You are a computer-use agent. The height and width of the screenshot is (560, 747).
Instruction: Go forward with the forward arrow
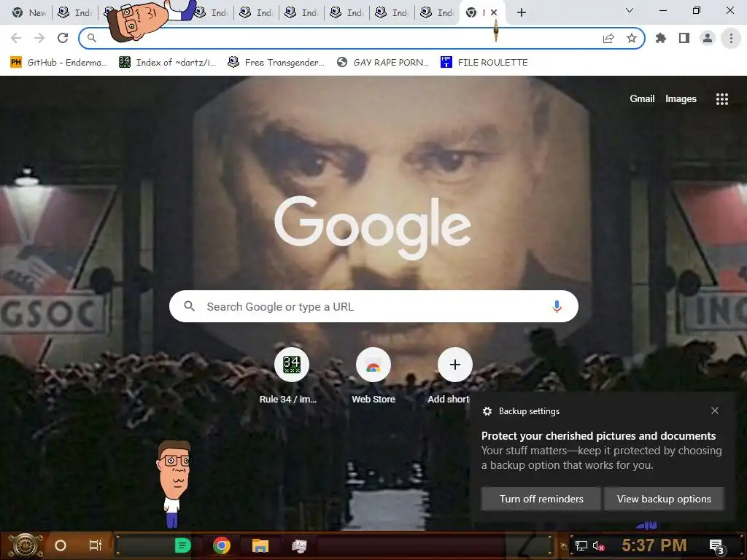[39, 38]
